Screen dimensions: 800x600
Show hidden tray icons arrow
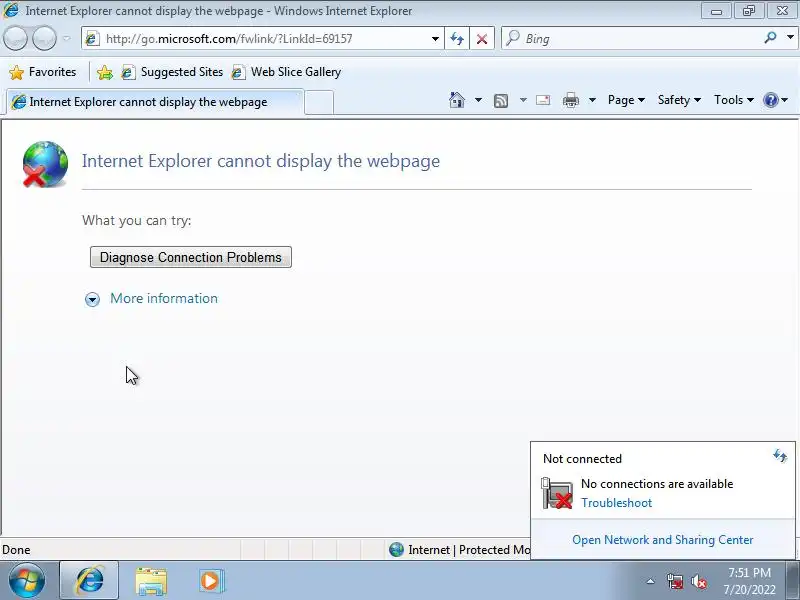[x=651, y=581]
